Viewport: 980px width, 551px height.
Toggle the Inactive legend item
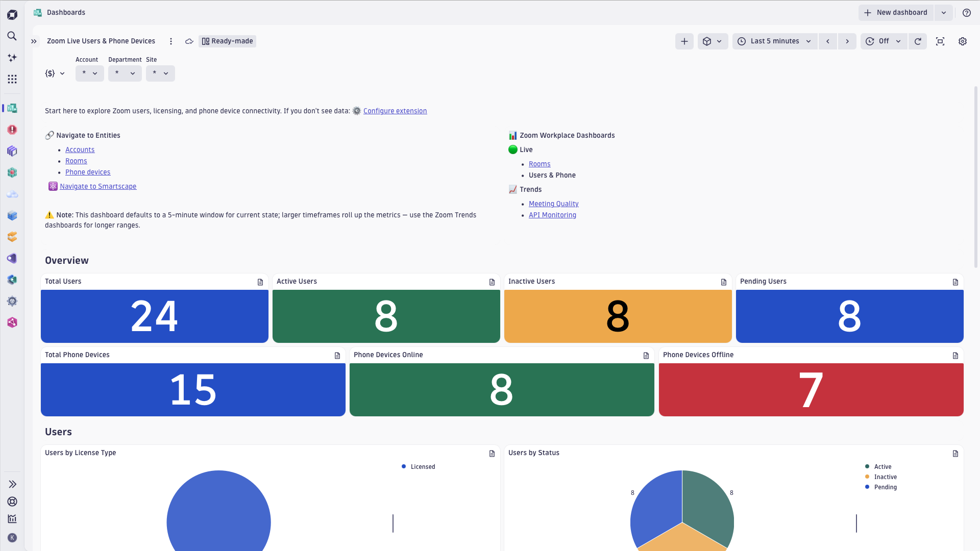pyautogui.click(x=881, y=477)
